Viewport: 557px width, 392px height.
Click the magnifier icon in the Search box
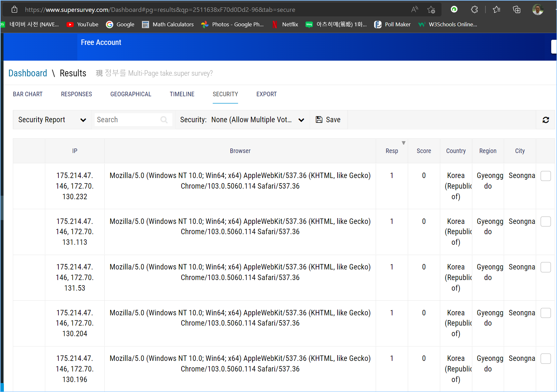coord(164,120)
